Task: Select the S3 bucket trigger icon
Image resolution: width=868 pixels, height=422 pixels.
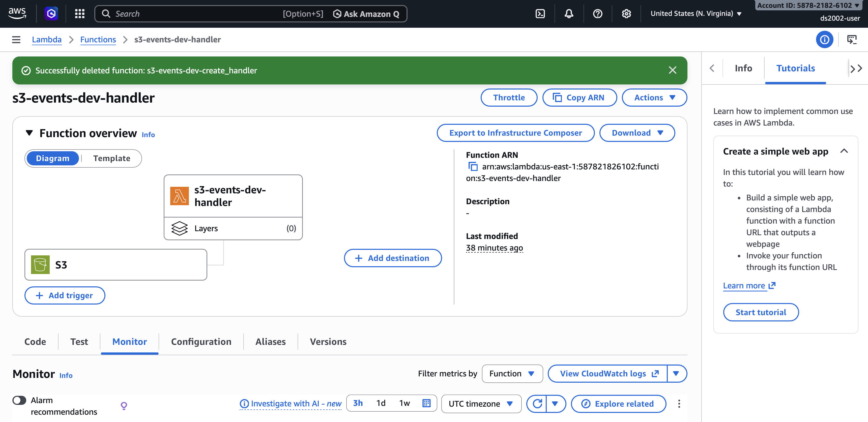Action: (x=40, y=264)
